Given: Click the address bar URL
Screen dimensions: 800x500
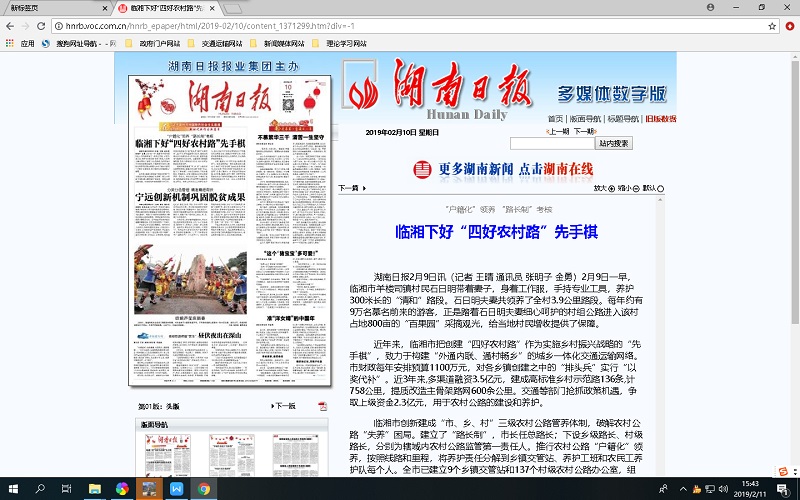Looking at the screenshot, I should [210, 26].
